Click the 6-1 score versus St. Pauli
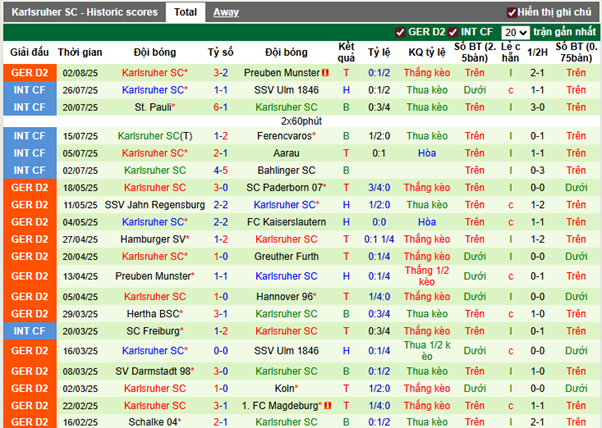The height and width of the screenshot is (428, 602). tap(221, 107)
